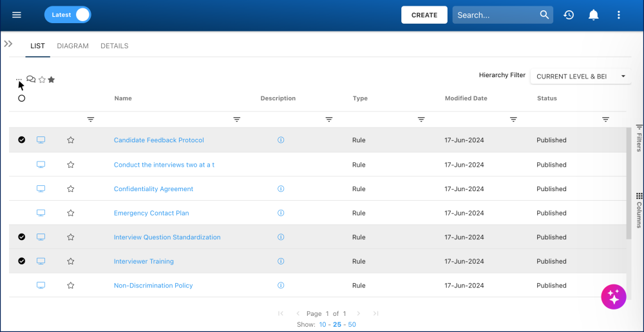Viewport: 644px width, 332px height.
Task: Uncheck the Candidate Feedback Protocol row
Action: [22, 140]
